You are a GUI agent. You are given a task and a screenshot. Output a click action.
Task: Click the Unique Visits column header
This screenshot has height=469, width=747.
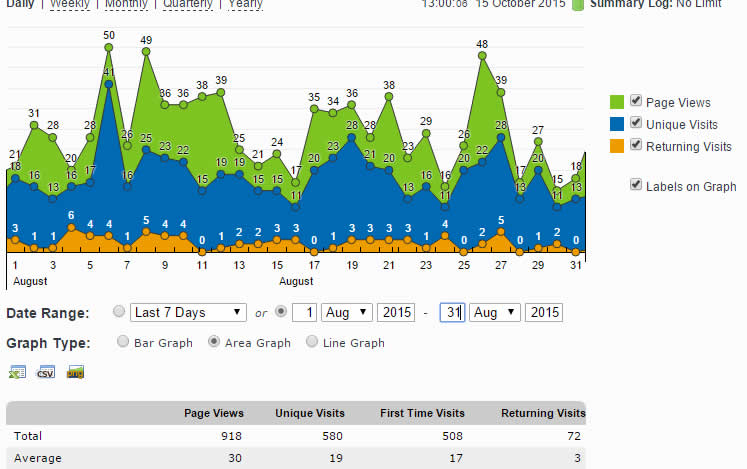click(310, 413)
